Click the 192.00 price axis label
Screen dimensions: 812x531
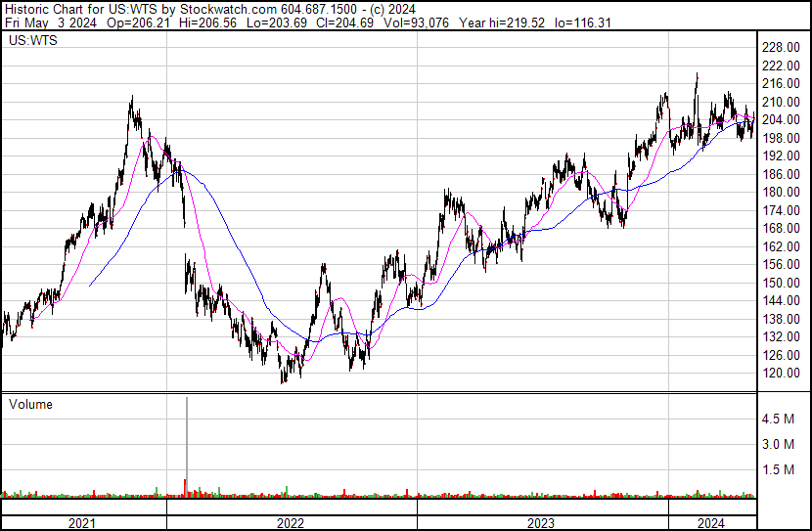coord(781,155)
